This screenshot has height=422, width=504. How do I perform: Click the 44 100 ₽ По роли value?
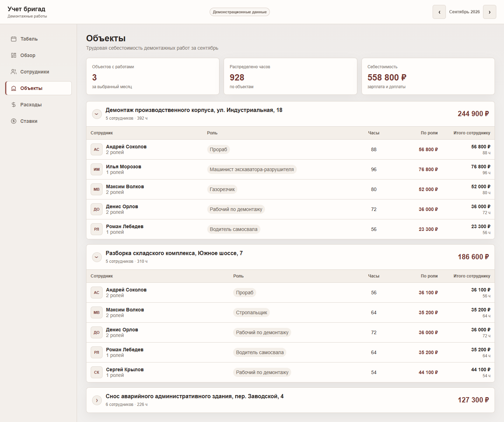pyautogui.click(x=428, y=372)
